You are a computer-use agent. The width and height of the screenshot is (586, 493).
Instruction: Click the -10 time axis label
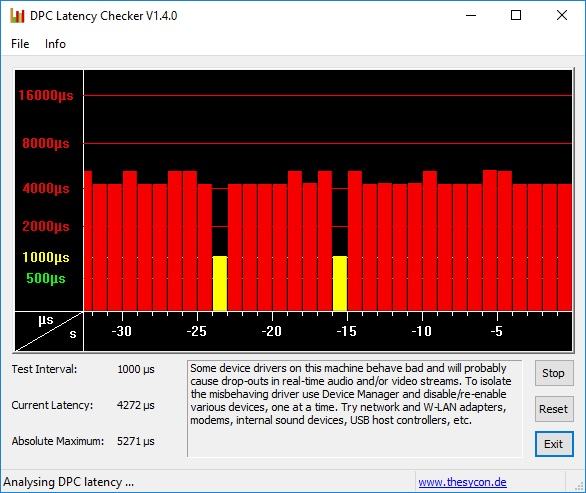pyautogui.click(x=422, y=331)
